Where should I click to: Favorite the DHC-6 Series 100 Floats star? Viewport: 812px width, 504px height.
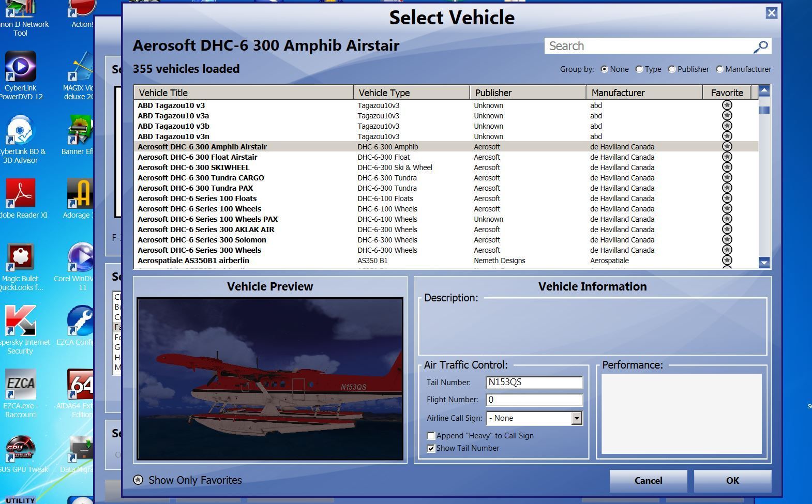[727, 198]
